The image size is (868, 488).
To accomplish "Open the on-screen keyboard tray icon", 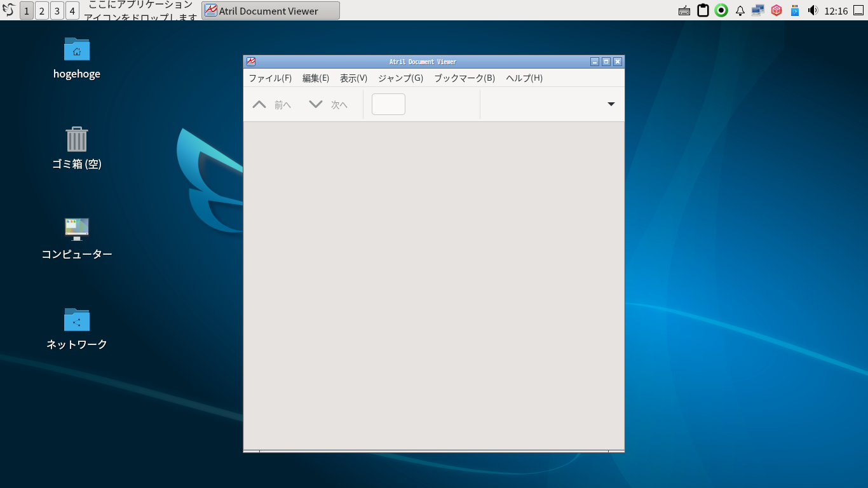I will [x=684, y=11].
